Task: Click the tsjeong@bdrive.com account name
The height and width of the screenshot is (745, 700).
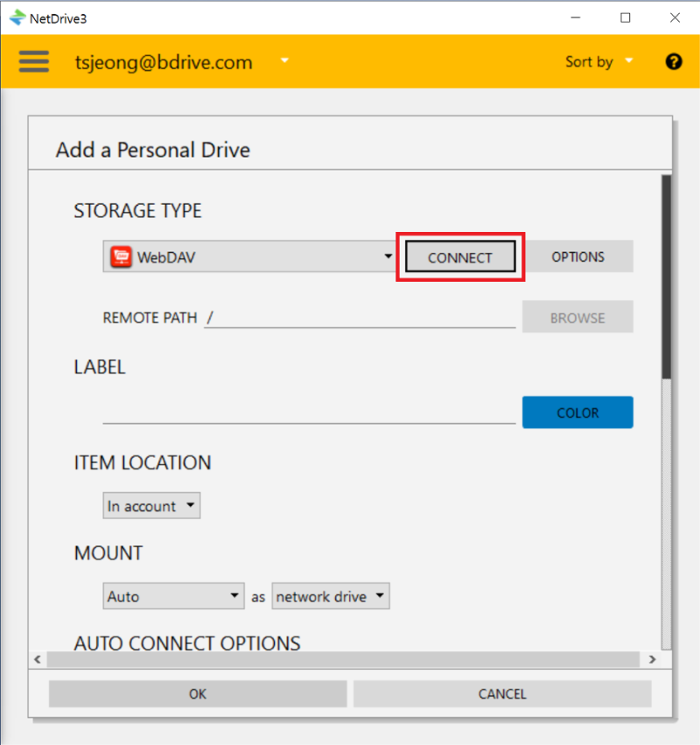Action: click(x=164, y=62)
